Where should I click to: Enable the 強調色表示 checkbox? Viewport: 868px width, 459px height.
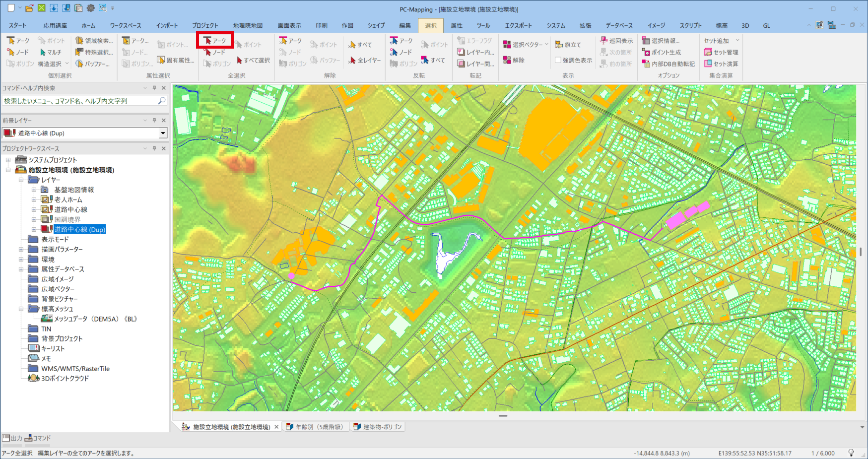click(558, 60)
